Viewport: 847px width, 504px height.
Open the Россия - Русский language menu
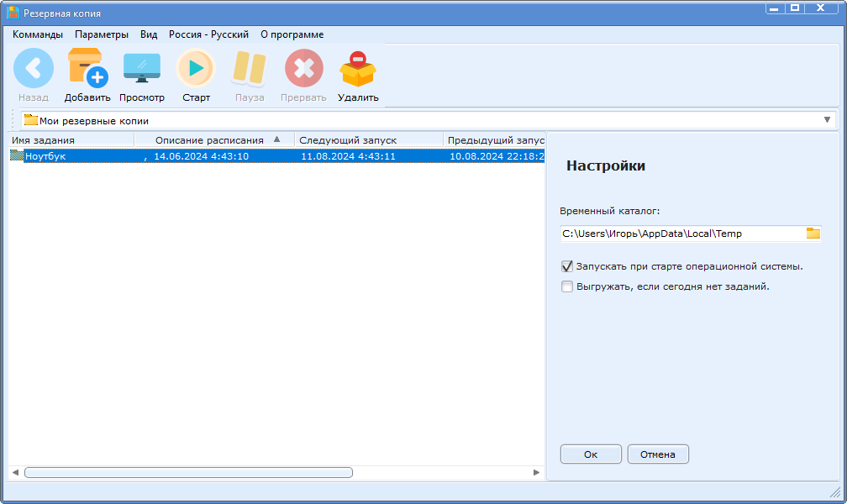tap(208, 34)
